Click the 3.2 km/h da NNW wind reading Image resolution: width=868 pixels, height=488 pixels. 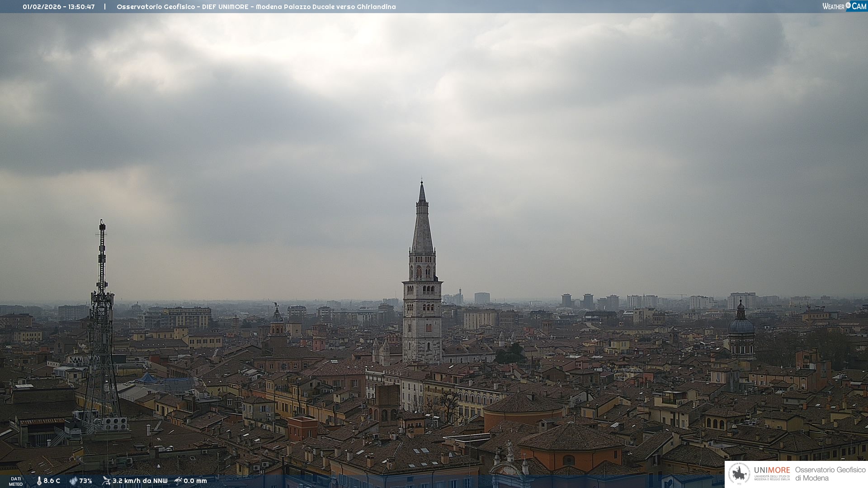pos(140,481)
